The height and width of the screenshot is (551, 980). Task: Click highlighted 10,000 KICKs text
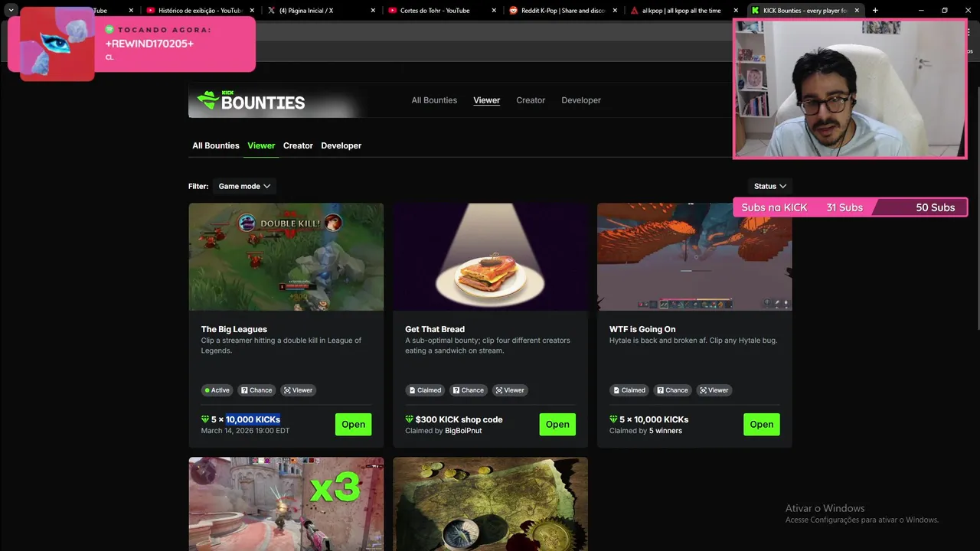[253, 419]
